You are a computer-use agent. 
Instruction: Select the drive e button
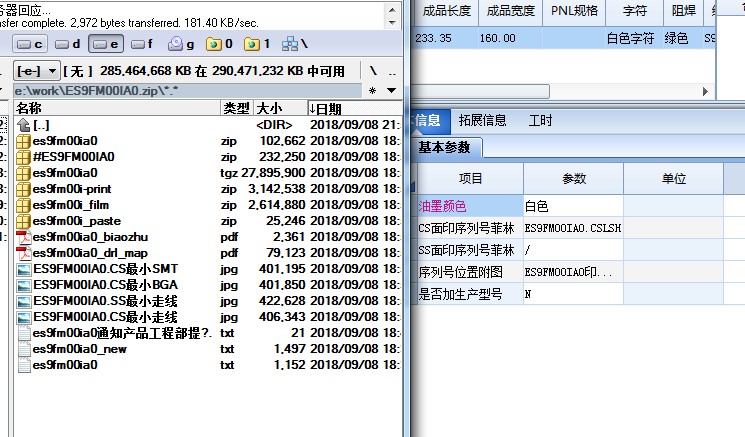[x=105, y=44]
